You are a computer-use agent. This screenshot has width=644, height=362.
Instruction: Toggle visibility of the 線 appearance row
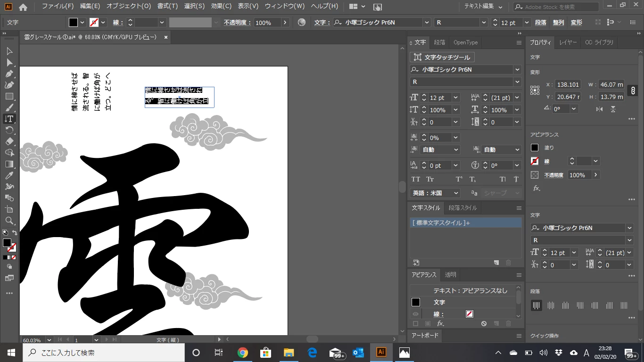click(x=415, y=314)
